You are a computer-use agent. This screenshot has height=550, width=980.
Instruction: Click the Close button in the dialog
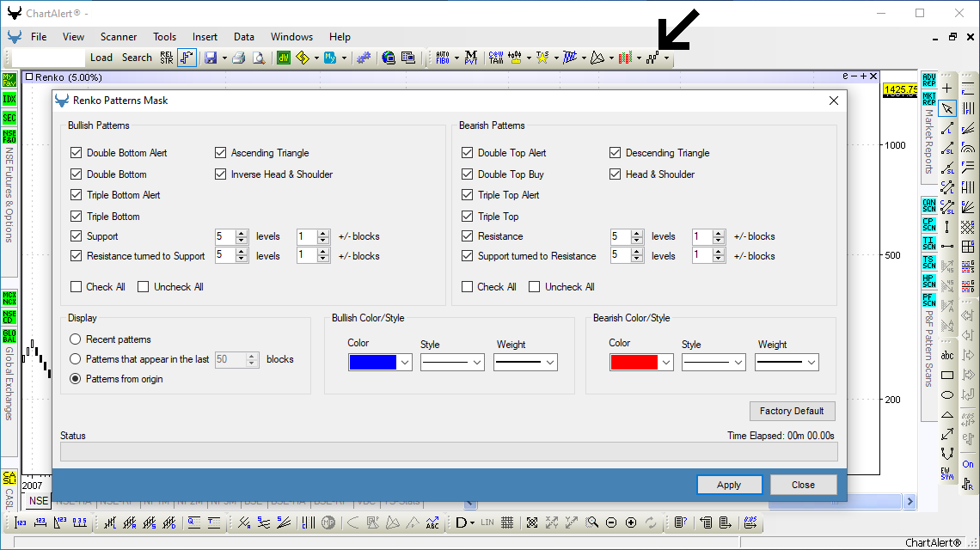[803, 485]
